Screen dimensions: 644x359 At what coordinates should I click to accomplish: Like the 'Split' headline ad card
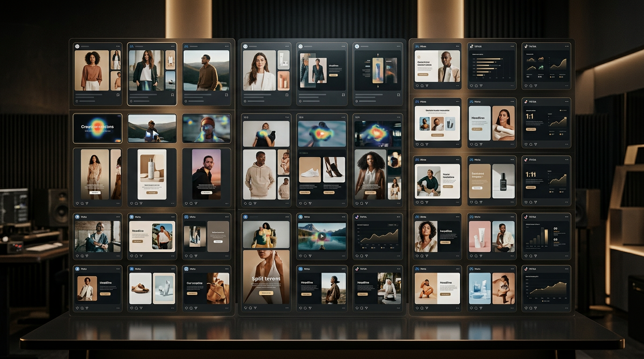click(x=245, y=308)
